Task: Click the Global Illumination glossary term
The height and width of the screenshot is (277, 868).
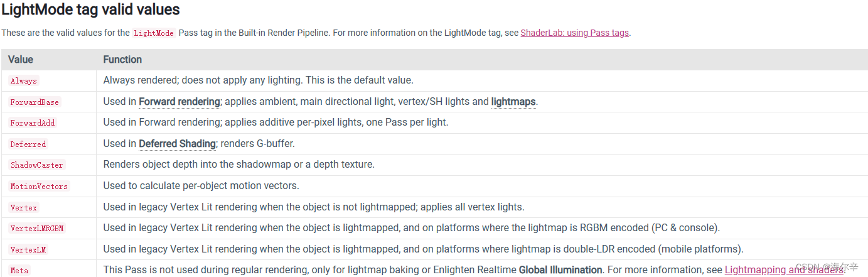Action: coord(560,270)
